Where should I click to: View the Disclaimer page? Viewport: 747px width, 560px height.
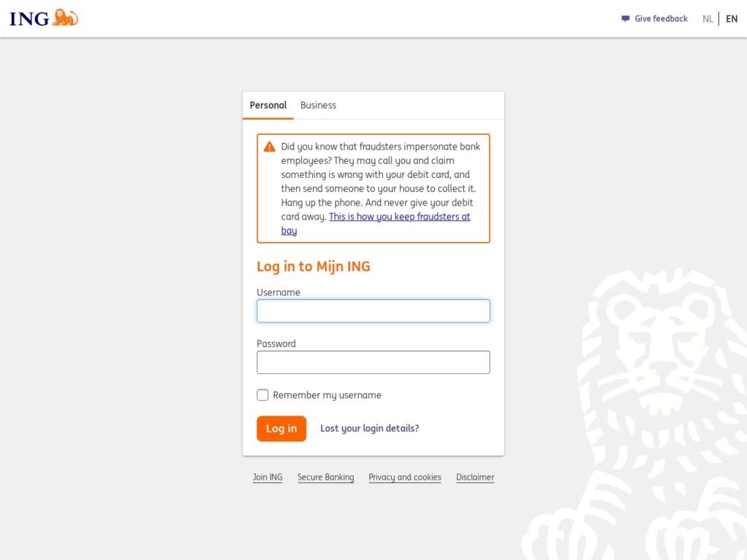(475, 477)
